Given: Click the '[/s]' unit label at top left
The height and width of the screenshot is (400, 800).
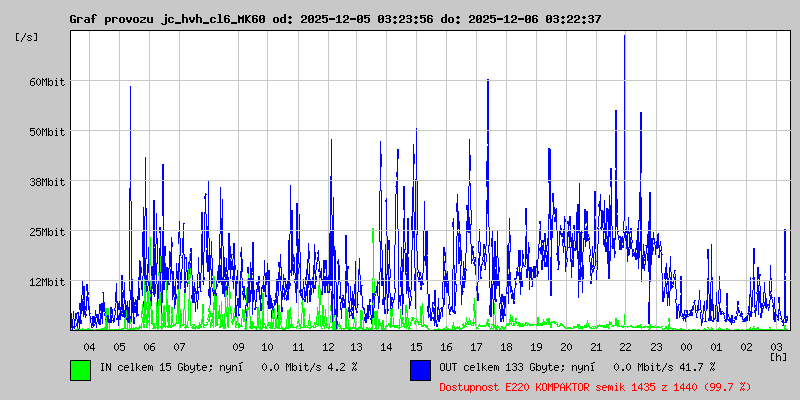Looking at the screenshot, I should [x=27, y=37].
